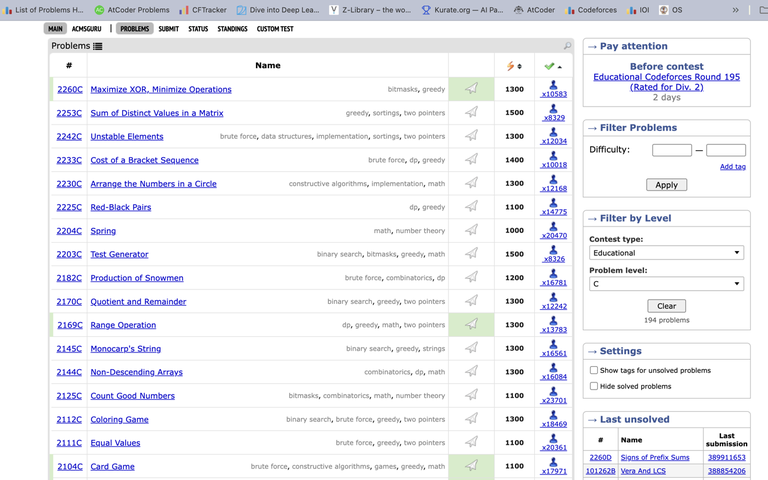Open the Problem level dropdown
The image size is (768, 480).
[666, 284]
